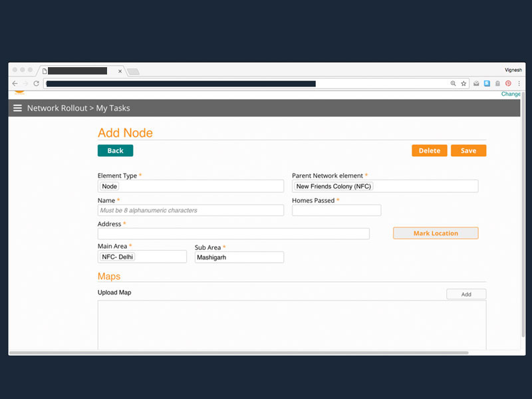This screenshot has width=532, height=399.
Task: Click the zoom magnifier in address bar
Action: [x=454, y=84]
